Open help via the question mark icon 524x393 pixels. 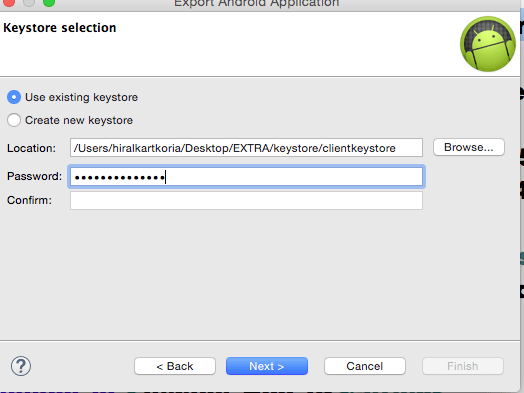21,366
